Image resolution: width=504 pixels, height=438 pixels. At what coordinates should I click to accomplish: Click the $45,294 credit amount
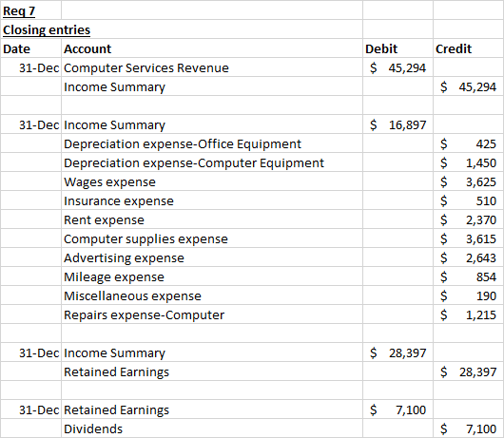point(468,86)
